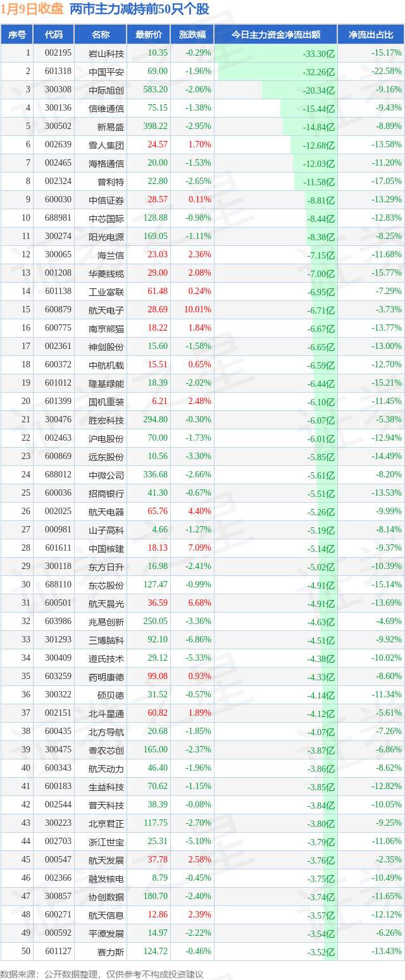Select stock name 航天动力
The width and height of the screenshot is (405, 980).
(x=107, y=768)
